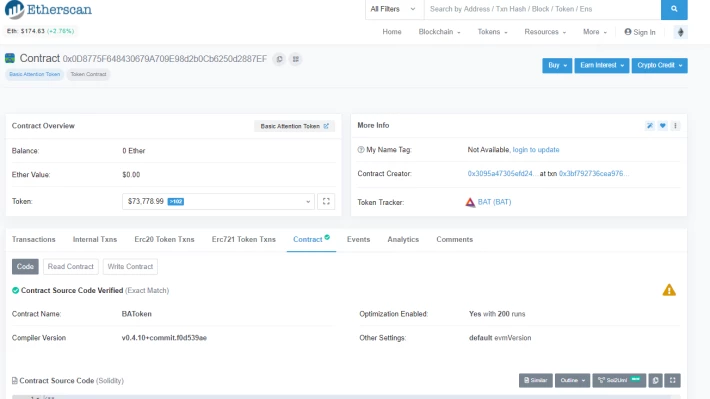Screen dimensions: 710x399
Task: Click the Code button
Action: click(25, 267)
